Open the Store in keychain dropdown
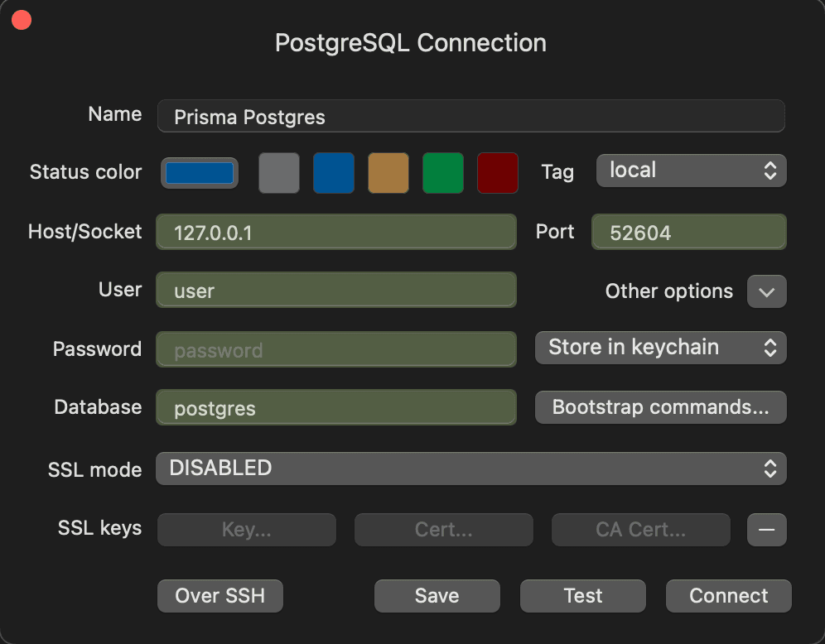825x644 pixels. coord(660,348)
